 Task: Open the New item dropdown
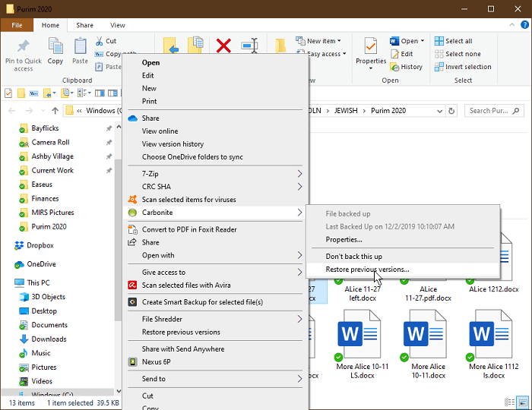pos(318,41)
